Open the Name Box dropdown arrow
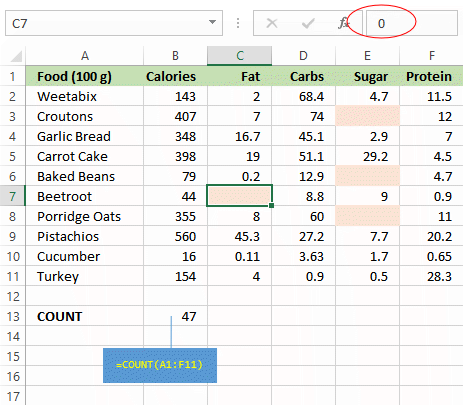Viewport: 463px width, 405px height. (x=212, y=22)
